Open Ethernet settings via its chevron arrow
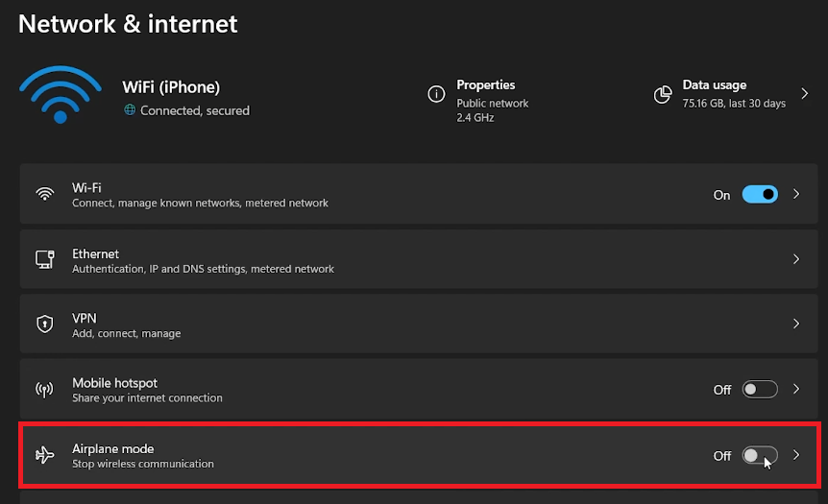Screen dimensions: 828x504 pos(796,259)
